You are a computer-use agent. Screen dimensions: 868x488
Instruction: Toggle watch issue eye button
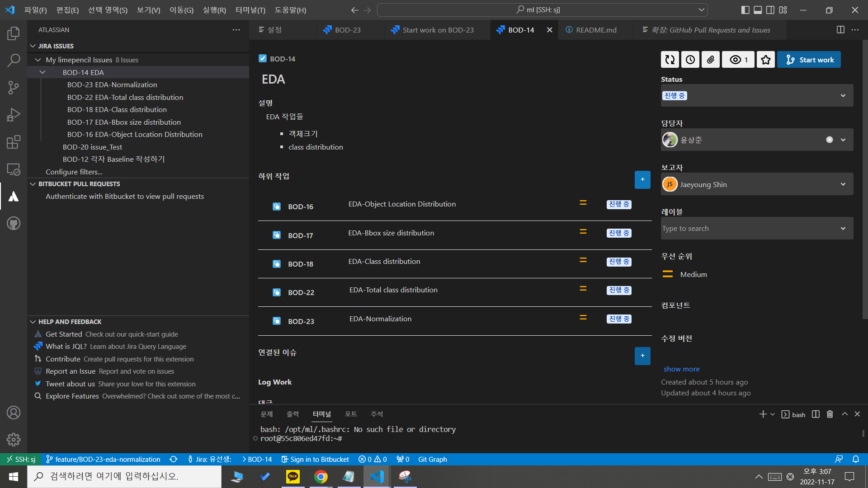pos(738,60)
